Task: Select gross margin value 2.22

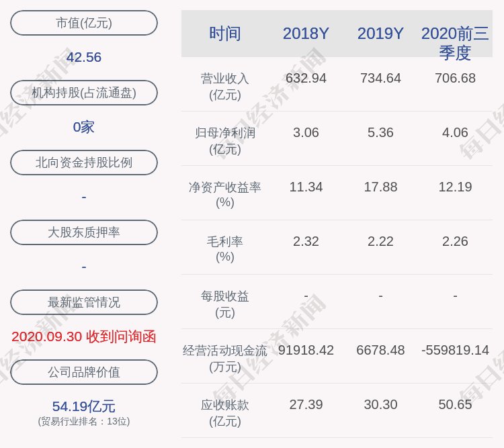Action: [380, 241]
